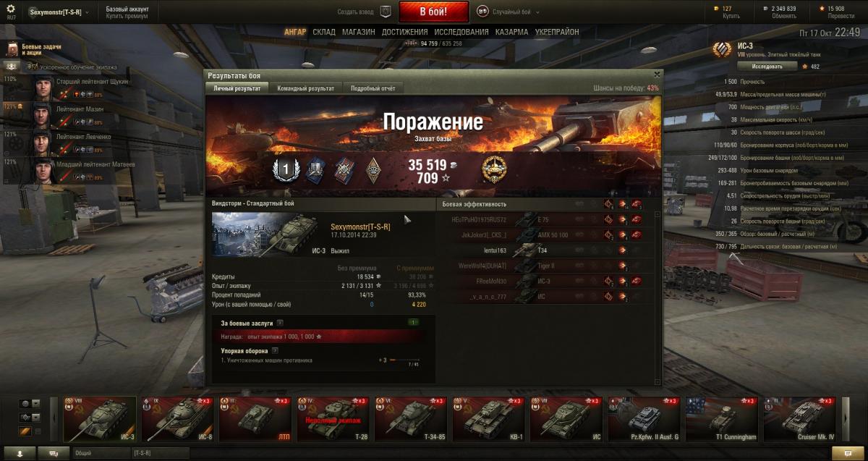Open the contacts person icon button
The height and width of the screenshot is (461, 868).
(20, 453)
